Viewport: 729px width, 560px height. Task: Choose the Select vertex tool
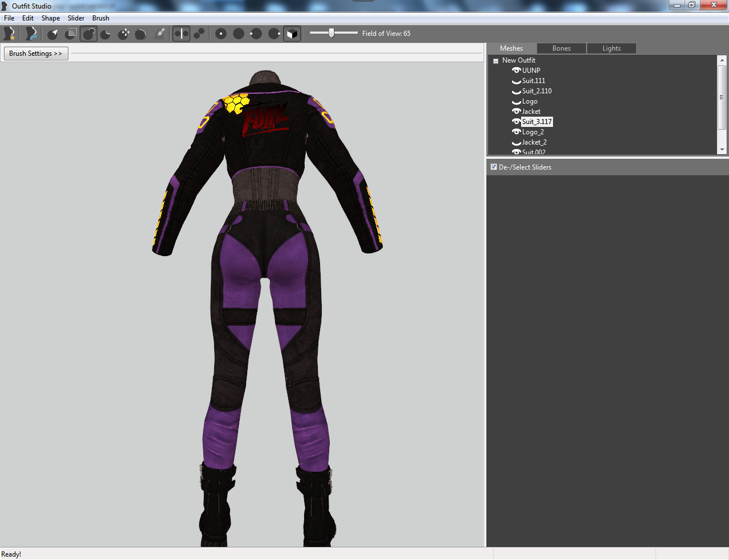coord(53,34)
